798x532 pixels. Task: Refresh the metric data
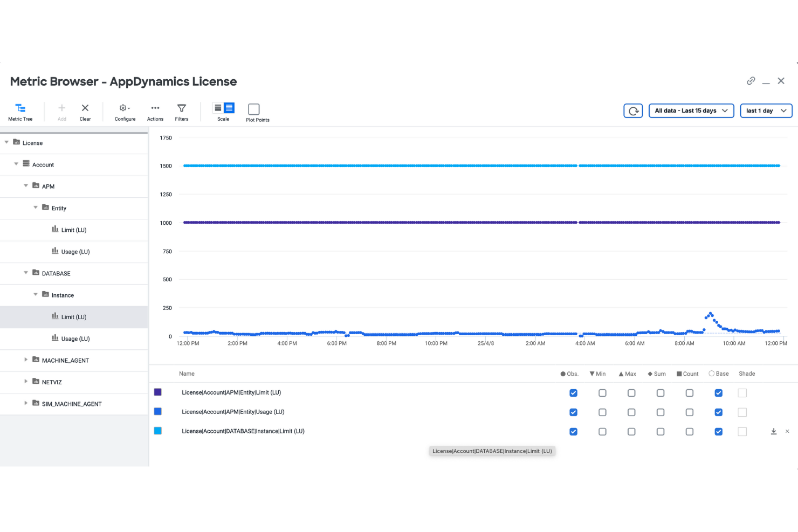(634, 111)
